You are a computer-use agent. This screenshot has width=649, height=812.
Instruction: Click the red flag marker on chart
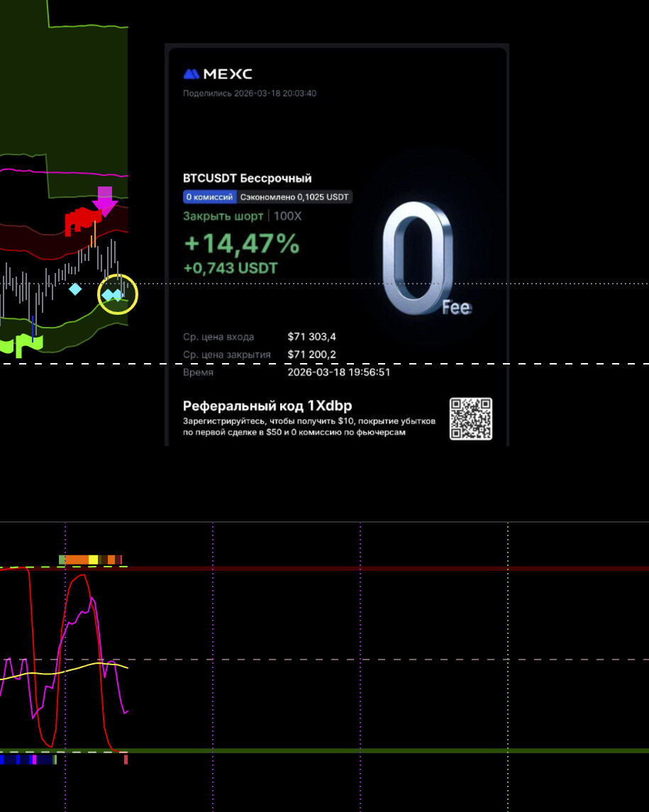(x=81, y=220)
